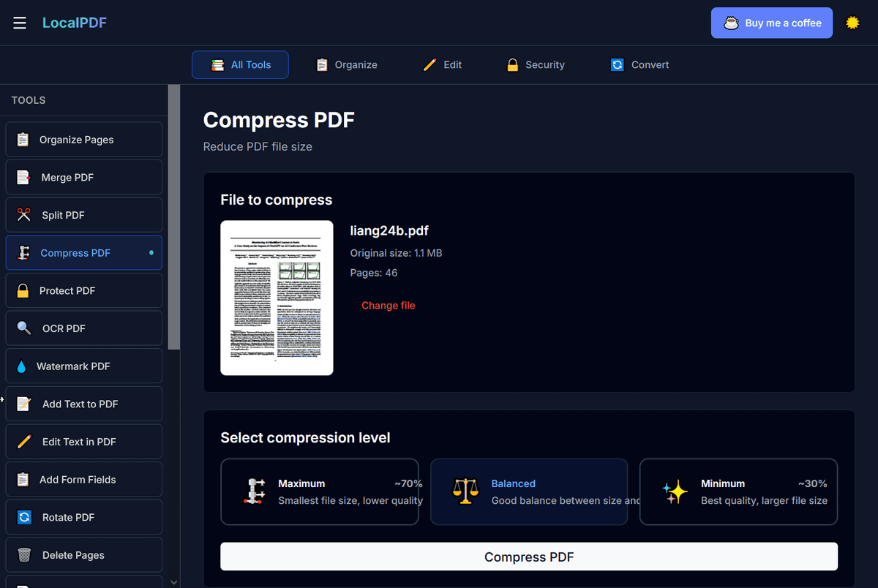The height and width of the screenshot is (588, 878).
Task: Click the Add Text to PDF memo icon
Action: click(x=24, y=404)
